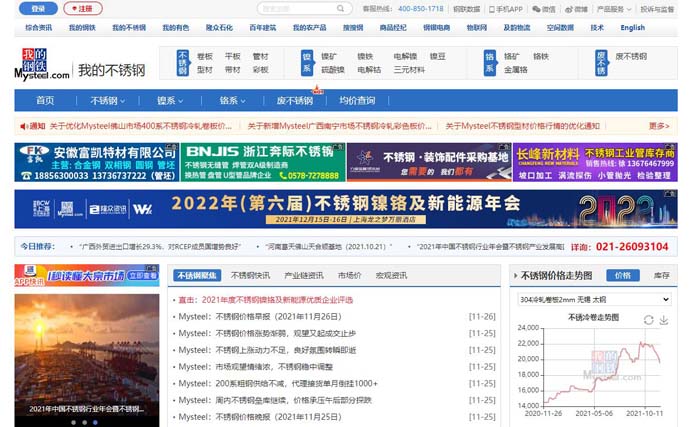Switch site language via English link
690x427 pixels.
click(632, 28)
